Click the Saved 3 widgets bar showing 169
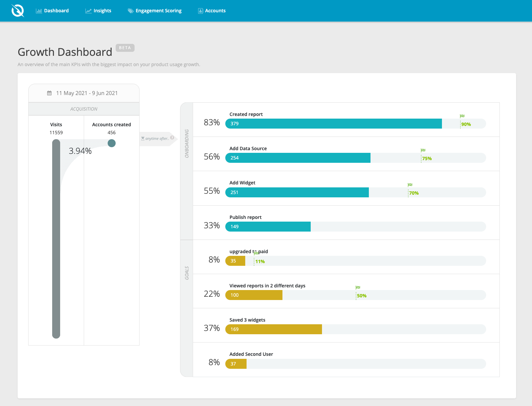Image resolution: width=532 pixels, height=406 pixels. pos(273,329)
